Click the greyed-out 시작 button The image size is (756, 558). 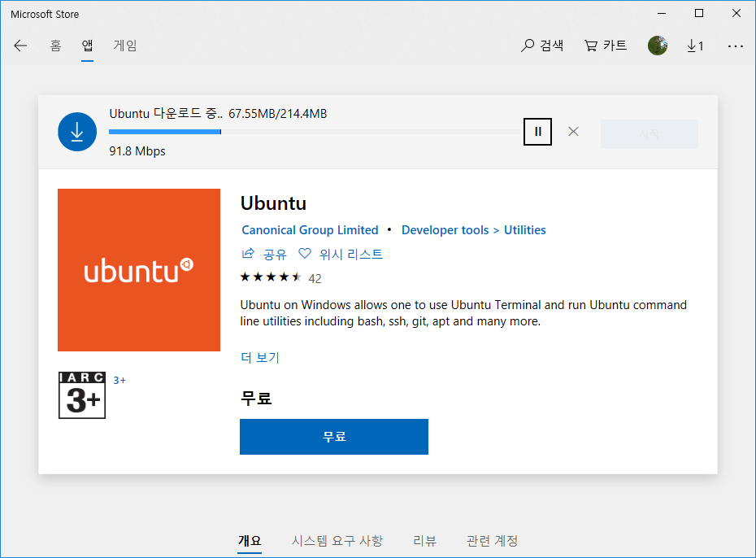649,133
